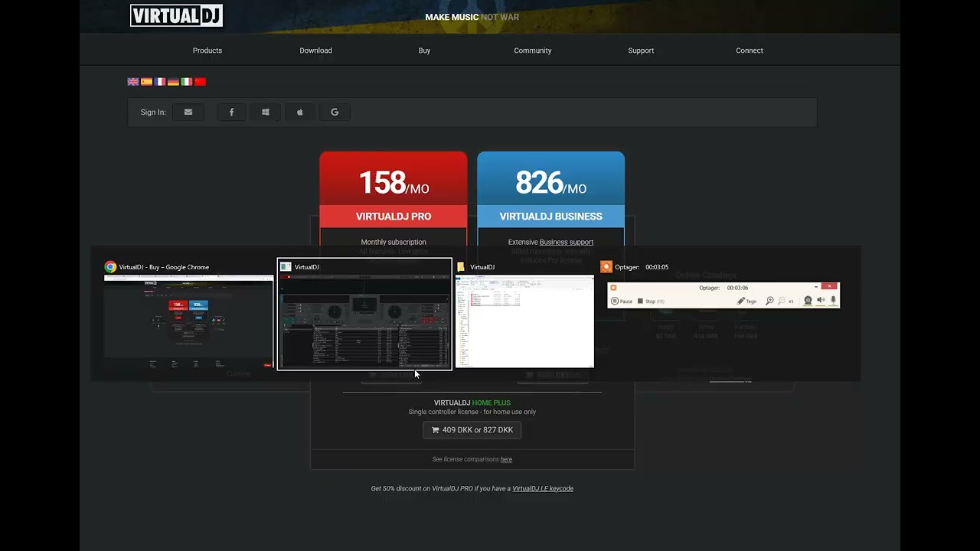Viewport: 980px width, 551px height.
Task: Select the 826/mo VirtualDJ Business plan card
Action: (x=551, y=189)
